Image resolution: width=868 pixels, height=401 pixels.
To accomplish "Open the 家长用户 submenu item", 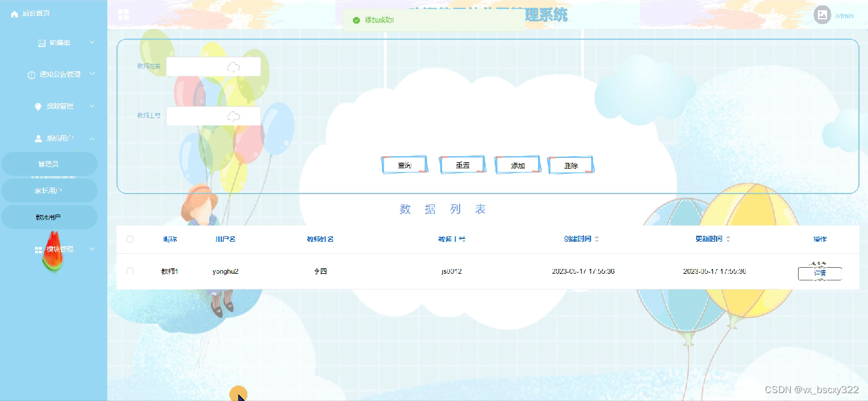I will pos(49,191).
